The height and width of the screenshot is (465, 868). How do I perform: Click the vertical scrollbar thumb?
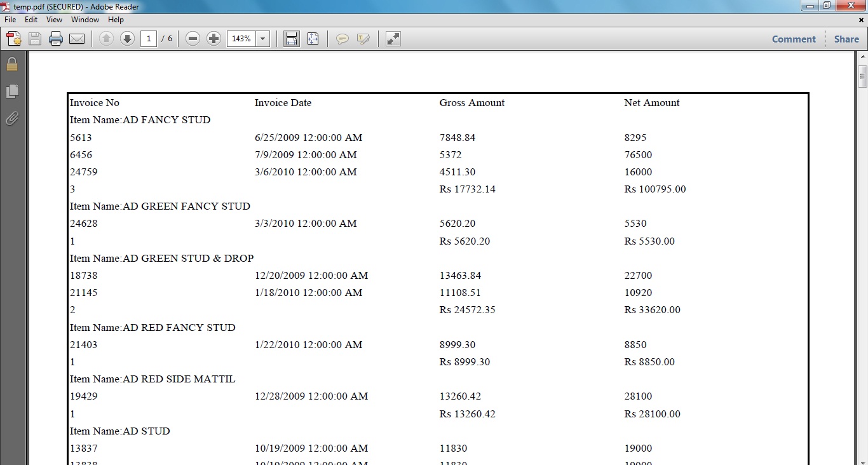click(862, 76)
